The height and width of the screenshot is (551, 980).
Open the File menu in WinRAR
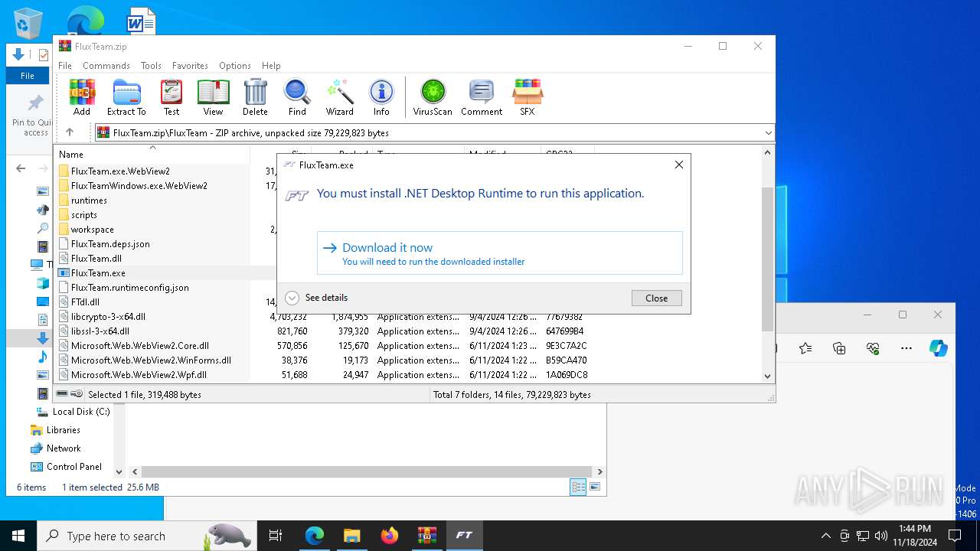coord(65,66)
